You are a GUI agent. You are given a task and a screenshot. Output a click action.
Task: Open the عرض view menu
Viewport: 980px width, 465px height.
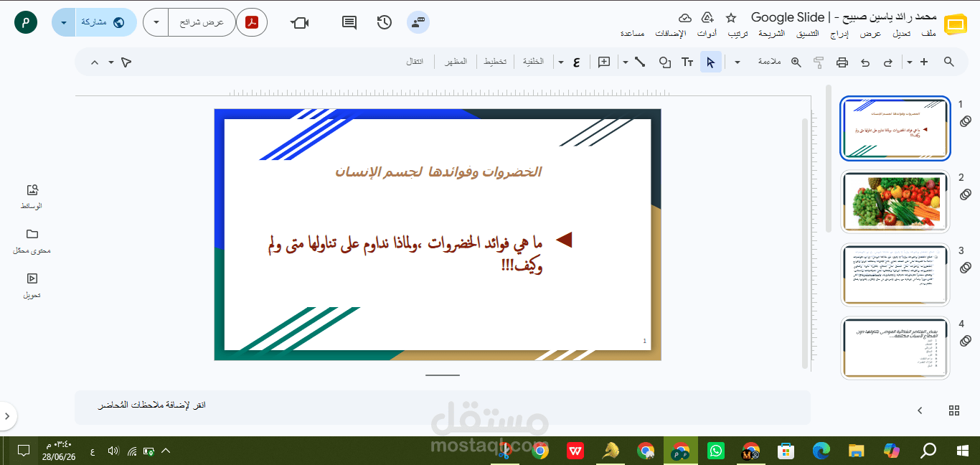(872, 34)
